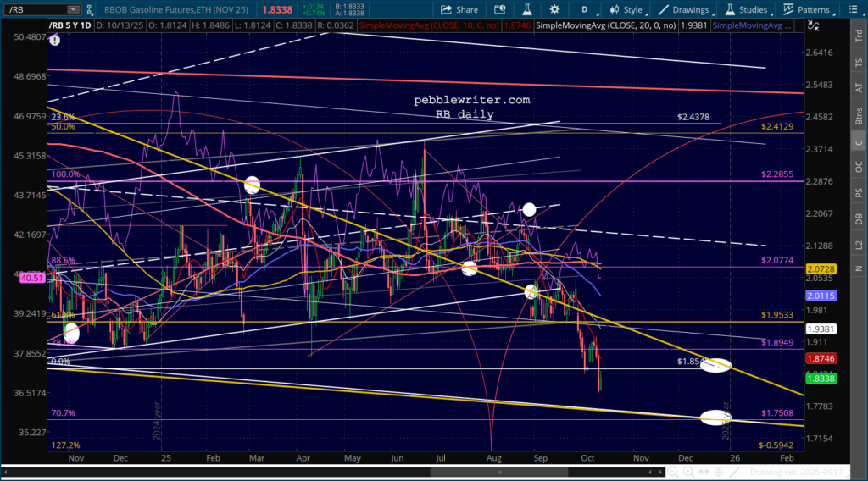Screen dimensions: 868x481
Task: Click the pan/scroll horizontal arrows icon
Action: [x=704, y=473]
